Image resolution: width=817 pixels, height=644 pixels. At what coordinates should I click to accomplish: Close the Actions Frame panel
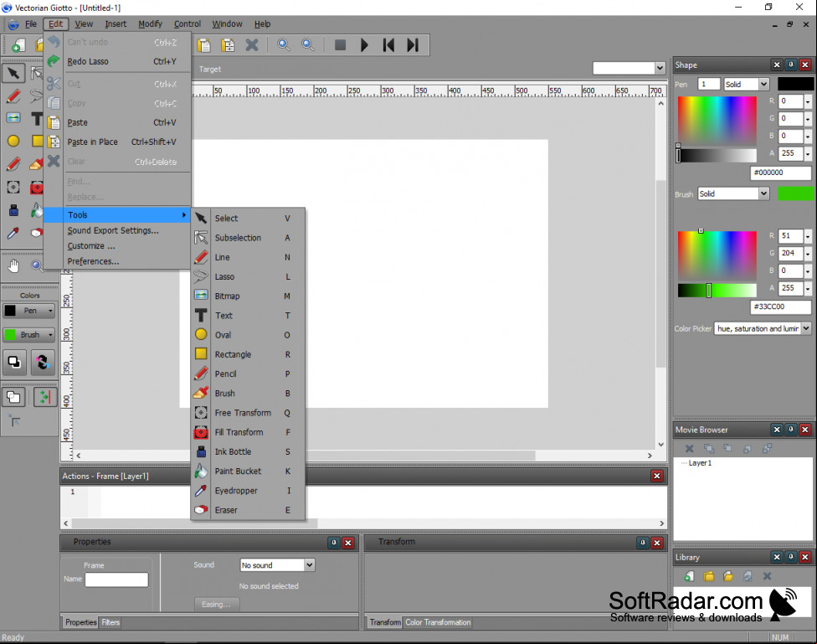[657, 476]
